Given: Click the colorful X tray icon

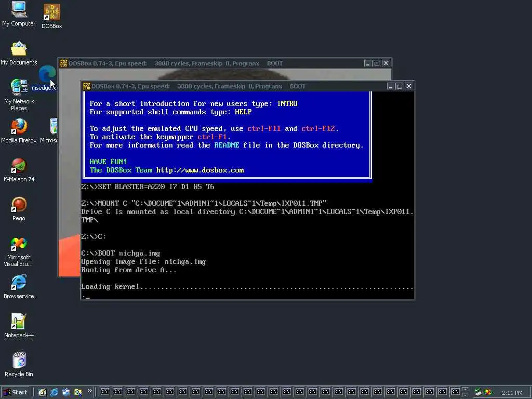Looking at the screenshot, I should pos(488,392).
